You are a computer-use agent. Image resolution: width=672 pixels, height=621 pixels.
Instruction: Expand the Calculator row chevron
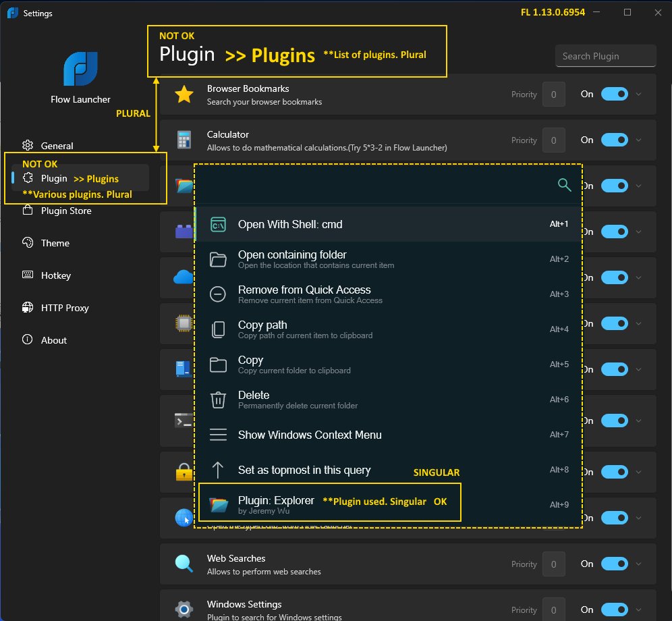click(638, 140)
